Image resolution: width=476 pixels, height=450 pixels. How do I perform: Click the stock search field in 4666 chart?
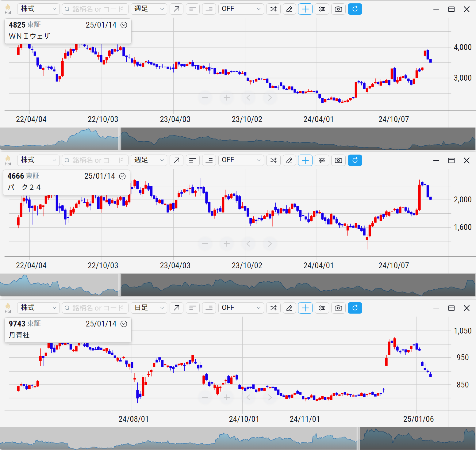95,160
